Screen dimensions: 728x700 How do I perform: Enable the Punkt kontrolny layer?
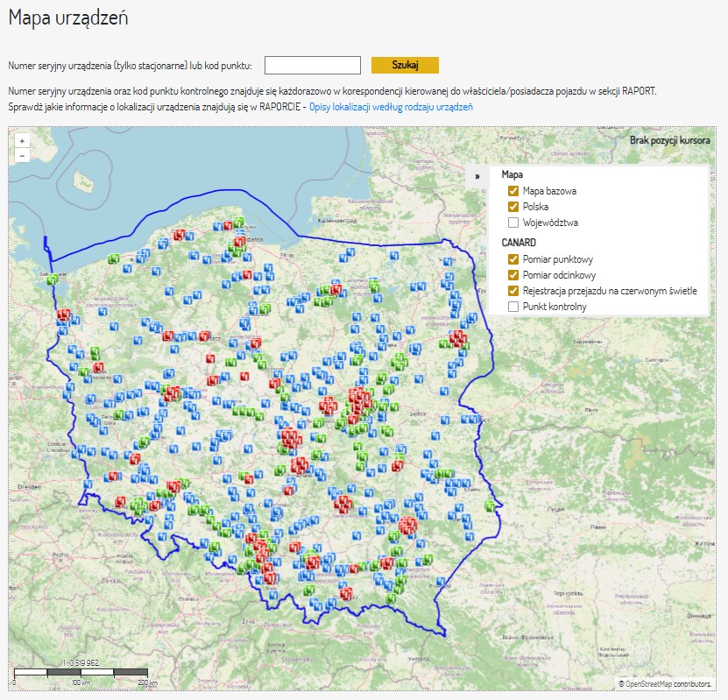512,306
